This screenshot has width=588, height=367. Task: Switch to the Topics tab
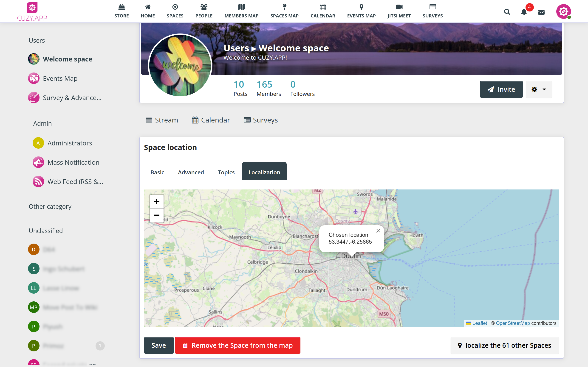pos(226,172)
